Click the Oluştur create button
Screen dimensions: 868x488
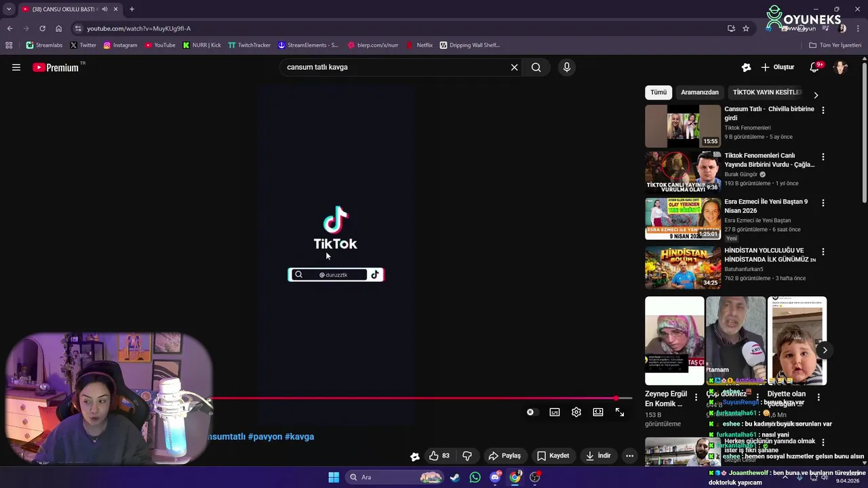(777, 67)
